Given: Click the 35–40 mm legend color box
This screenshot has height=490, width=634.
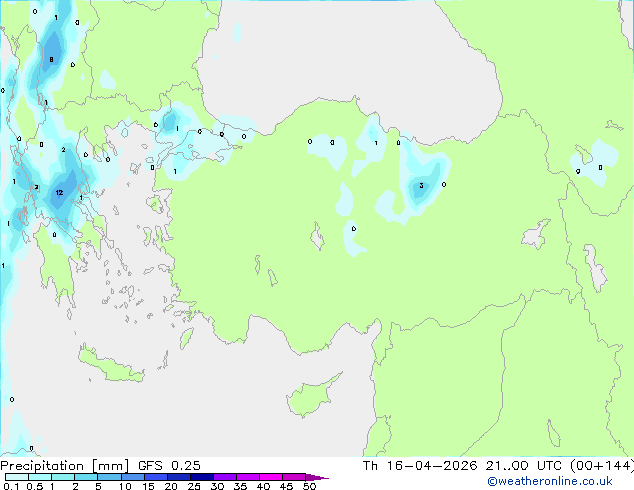Looking at the screenshot, I should tap(248, 477).
